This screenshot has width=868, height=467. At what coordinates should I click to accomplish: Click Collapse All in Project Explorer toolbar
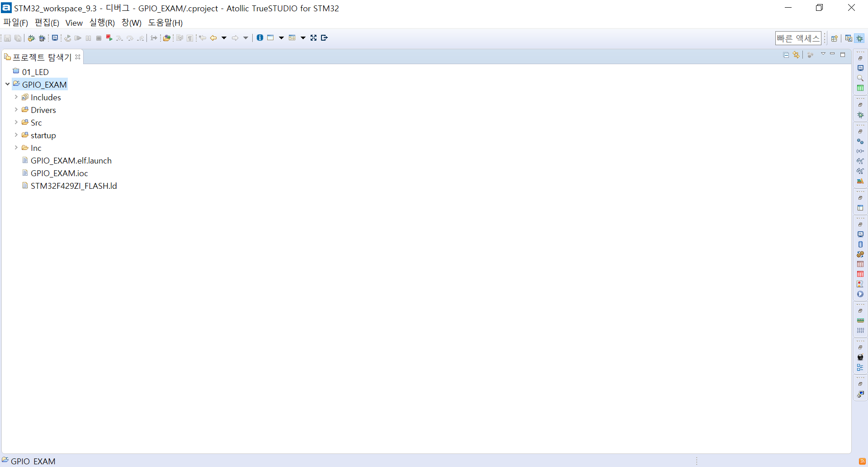pos(786,55)
